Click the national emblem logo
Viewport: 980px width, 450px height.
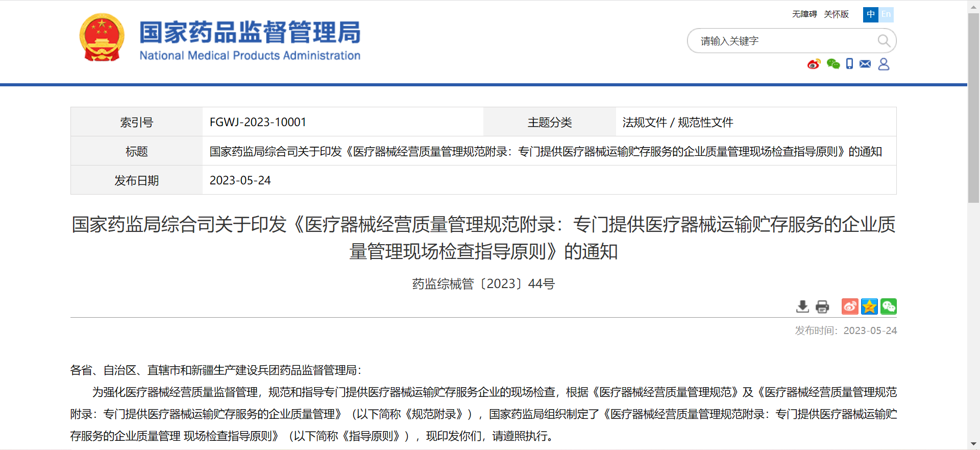coord(102,38)
